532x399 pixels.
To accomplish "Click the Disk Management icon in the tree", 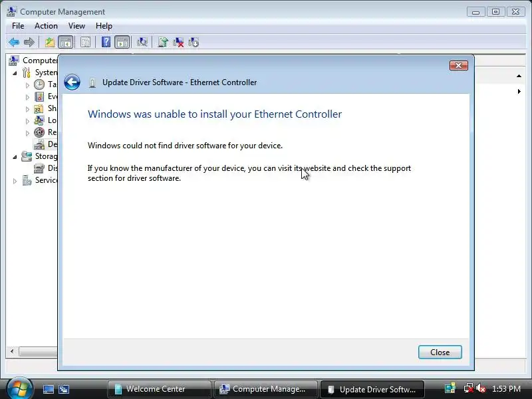I will click(x=39, y=168).
